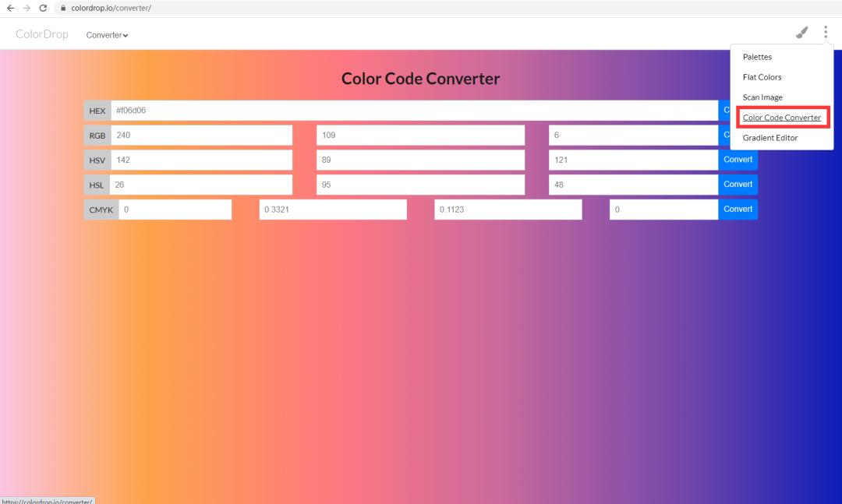Image resolution: width=842 pixels, height=504 pixels.
Task: Click the paintbrush theme icon
Action: pos(801,33)
